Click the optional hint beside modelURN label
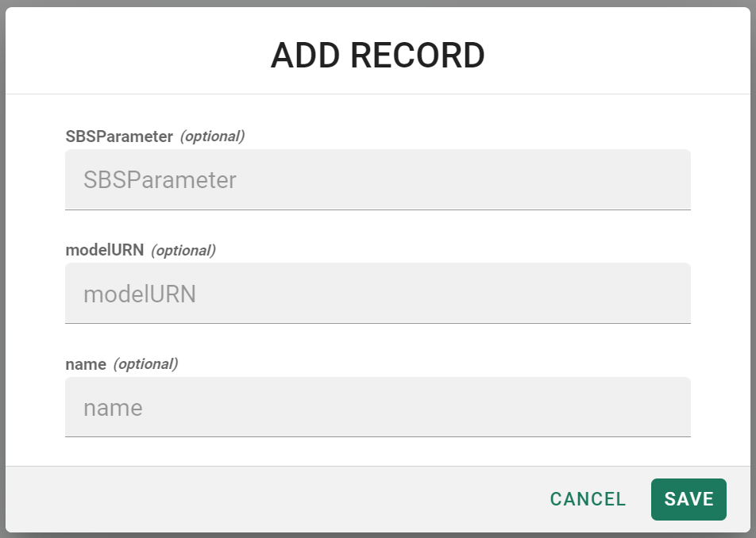756x538 pixels. (183, 251)
